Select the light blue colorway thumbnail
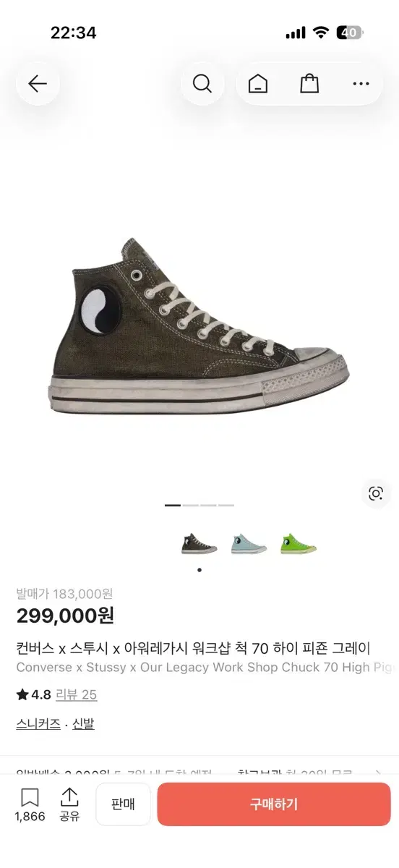The width and height of the screenshot is (399, 868). tap(249, 543)
